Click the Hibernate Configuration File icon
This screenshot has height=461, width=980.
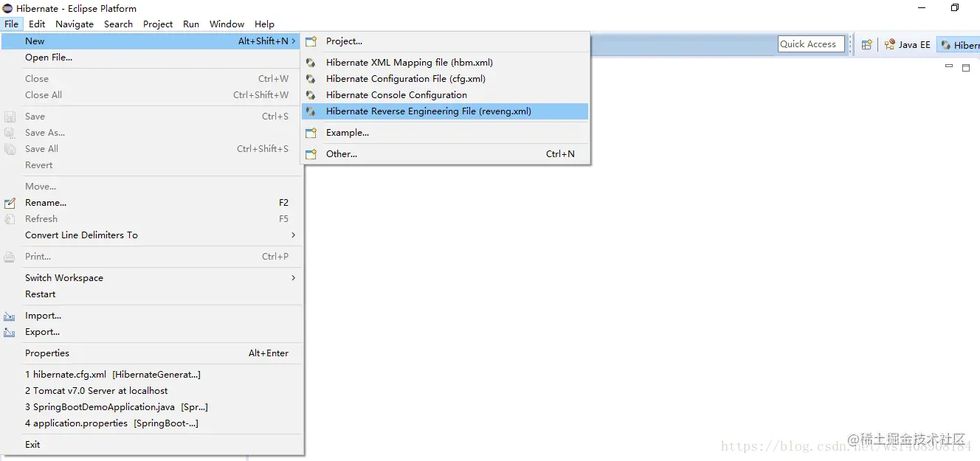(x=311, y=79)
